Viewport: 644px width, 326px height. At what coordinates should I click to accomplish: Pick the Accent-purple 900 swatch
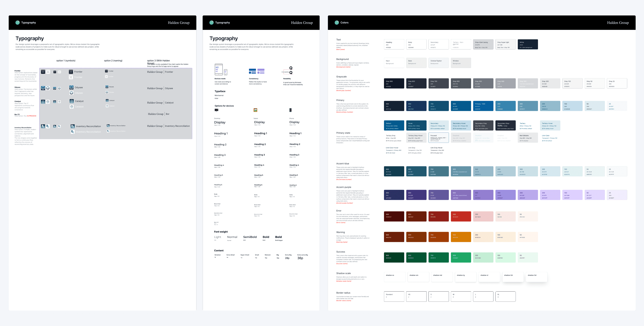pos(394,195)
